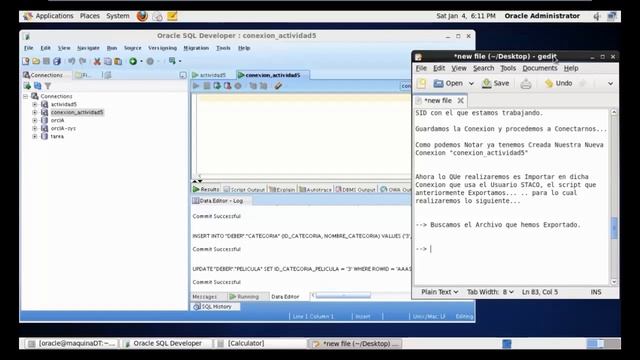640x360 pixels.
Task: Open the Versioning menu in SQL Developer
Action: pos(162,48)
